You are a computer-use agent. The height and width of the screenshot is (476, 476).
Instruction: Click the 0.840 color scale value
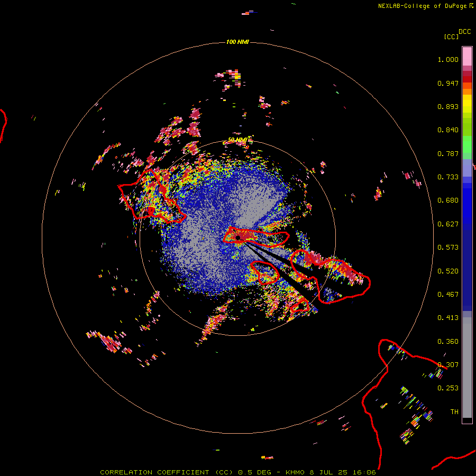click(448, 130)
